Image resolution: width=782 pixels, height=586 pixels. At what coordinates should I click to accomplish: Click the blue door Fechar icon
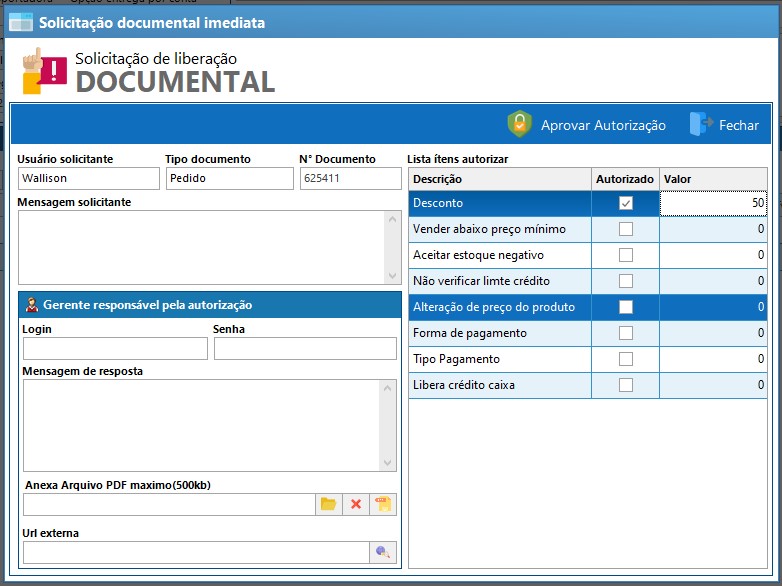click(x=700, y=125)
